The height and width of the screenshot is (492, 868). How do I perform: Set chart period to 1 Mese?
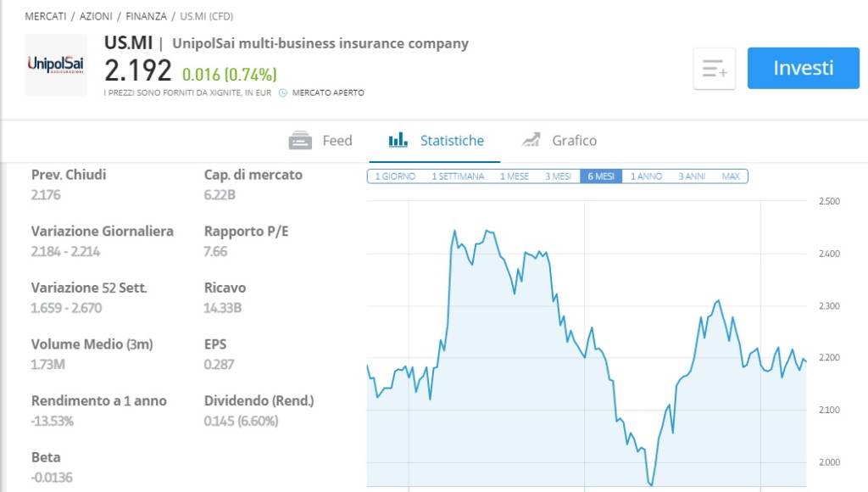click(515, 176)
